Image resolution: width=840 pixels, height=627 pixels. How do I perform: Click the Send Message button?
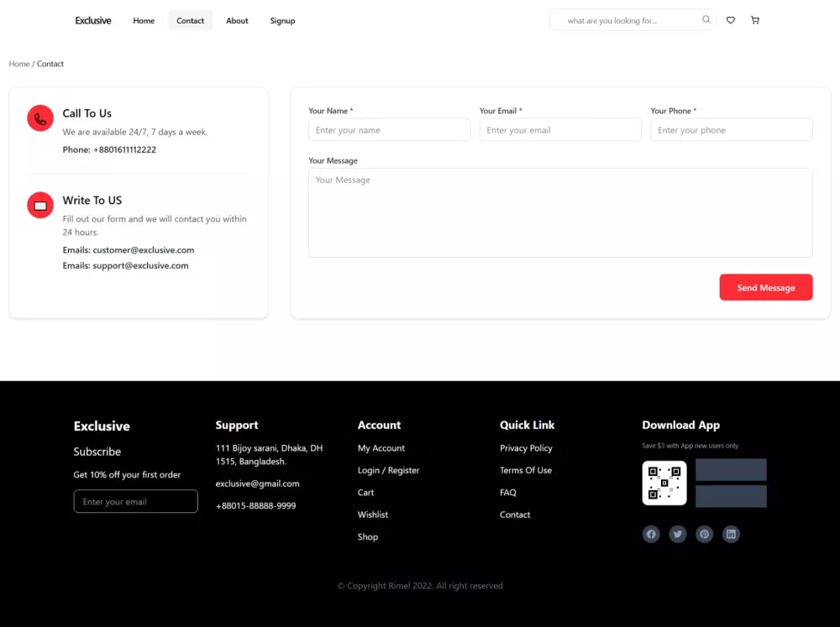tap(765, 287)
